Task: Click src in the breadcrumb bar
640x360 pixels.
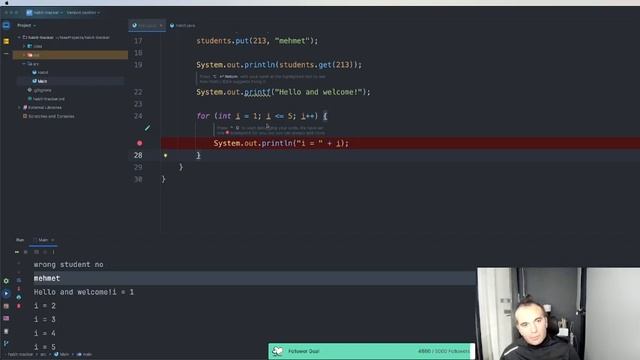Action: (43, 354)
